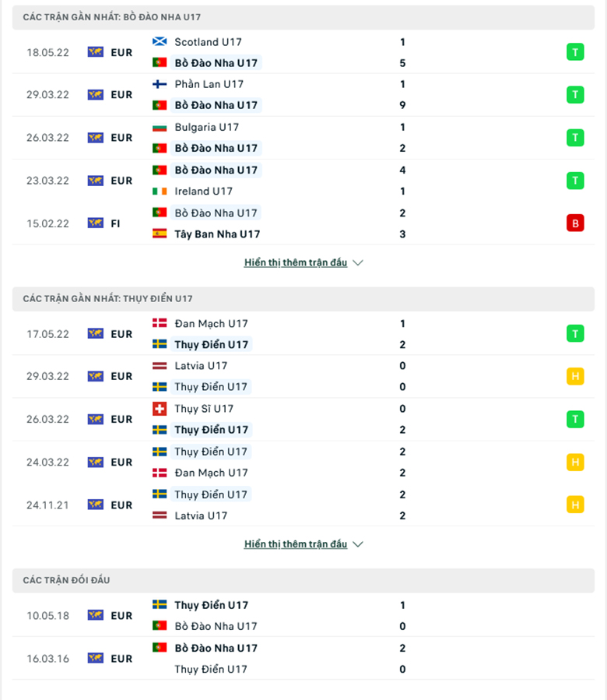This screenshot has height=700, width=607.
Task: Click the Bulgaria U17 flag icon
Action: 160,127
